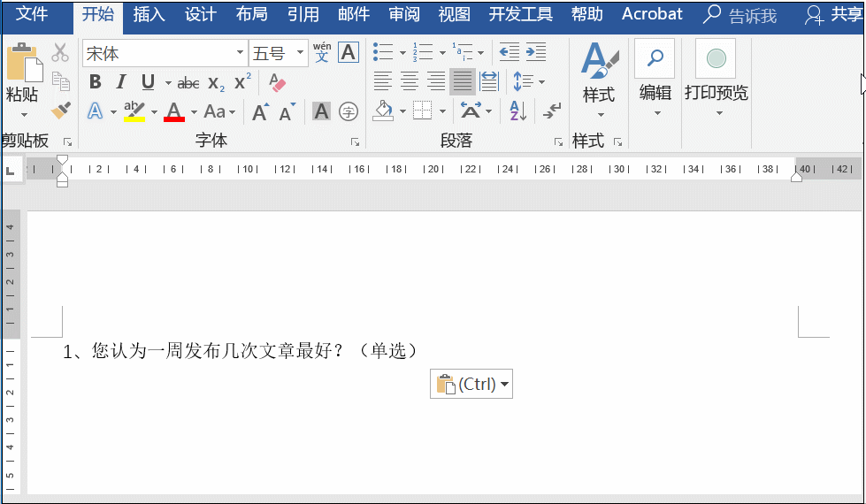Apply character shading icon
Screen dimensions: 866x504
coord(321,111)
